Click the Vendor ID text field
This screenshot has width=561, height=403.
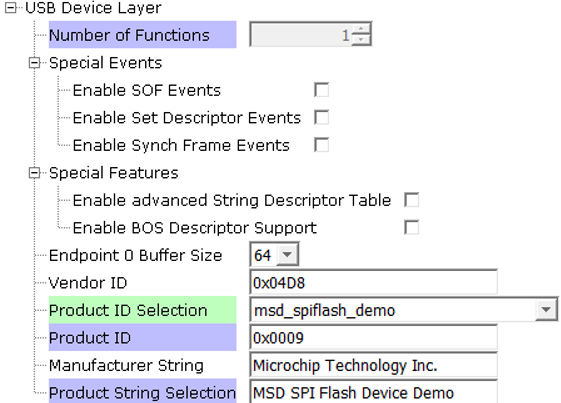373,283
